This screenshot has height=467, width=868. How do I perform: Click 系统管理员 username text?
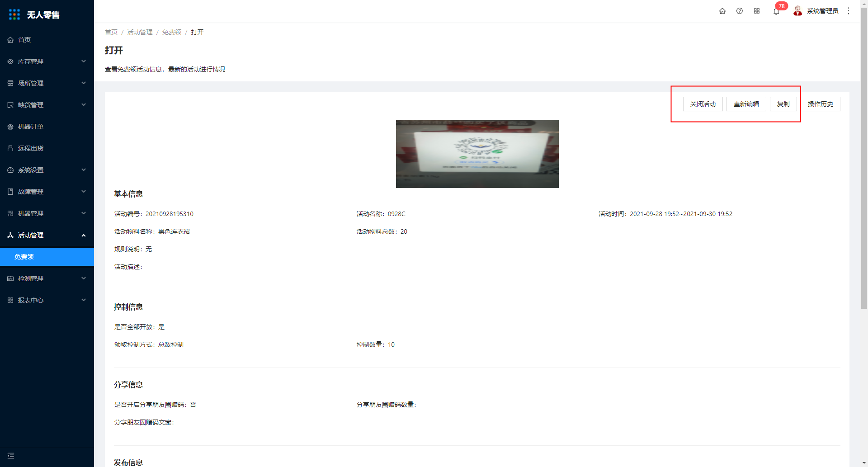pos(823,11)
